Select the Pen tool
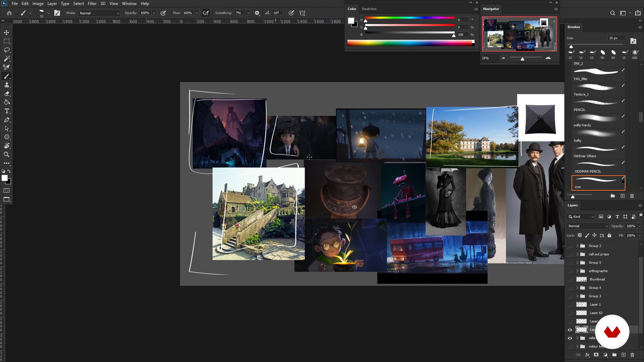This screenshot has width=644, height=362. (x=7, y=120)
